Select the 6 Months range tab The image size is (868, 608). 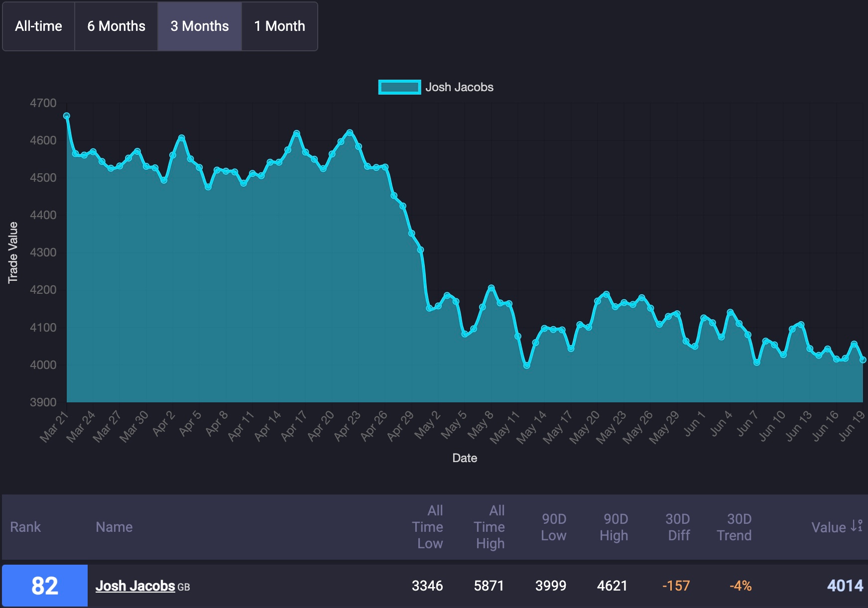pos(116,26)
